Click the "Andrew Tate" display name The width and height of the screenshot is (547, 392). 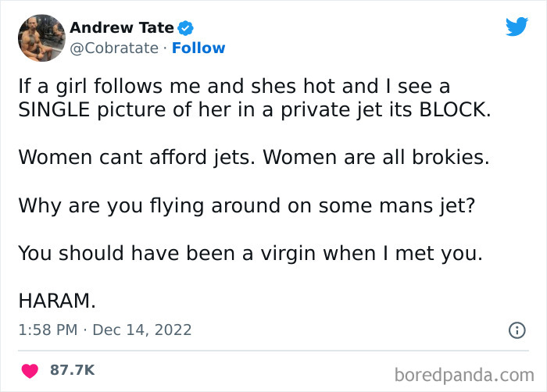coord(122,28)
